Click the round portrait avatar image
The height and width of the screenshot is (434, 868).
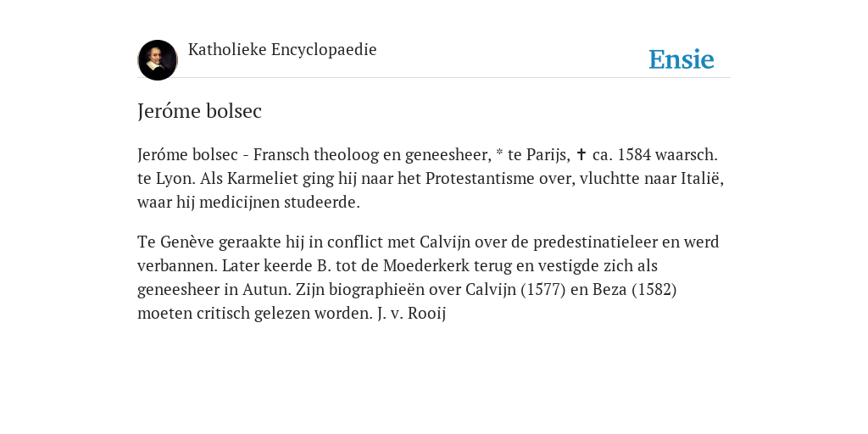[x=158, y=60]
